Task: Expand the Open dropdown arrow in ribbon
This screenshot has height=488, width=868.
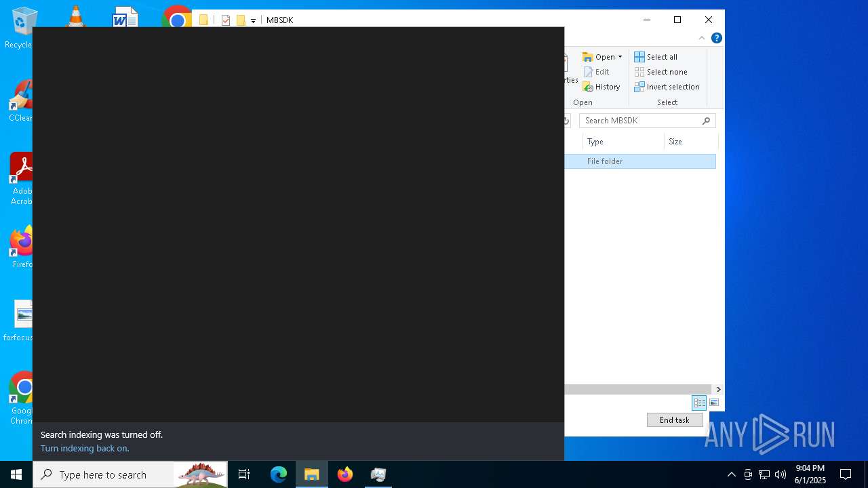Action: click(620, 57)
